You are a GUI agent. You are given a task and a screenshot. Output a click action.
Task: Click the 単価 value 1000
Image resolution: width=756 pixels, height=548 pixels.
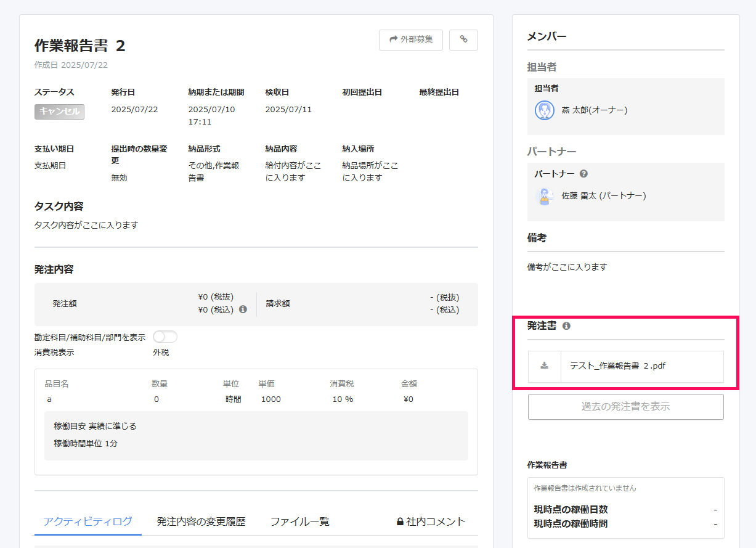point(271,399)
